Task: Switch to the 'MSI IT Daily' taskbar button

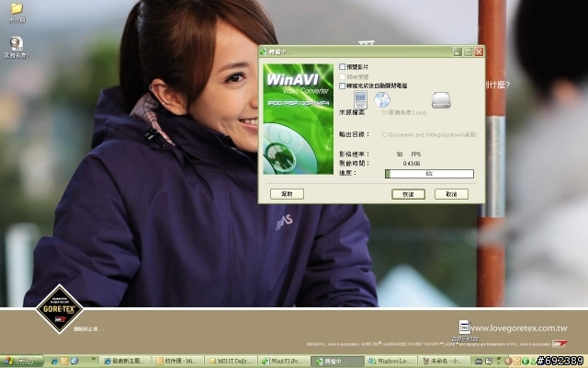Action: (231, 362)
